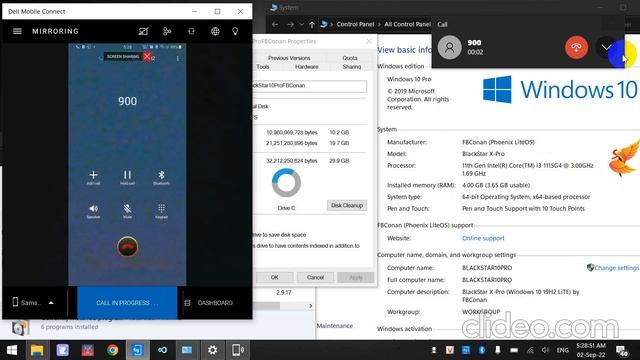Click the globe icon in Mirroring toolbar

[x=215, y=31]
